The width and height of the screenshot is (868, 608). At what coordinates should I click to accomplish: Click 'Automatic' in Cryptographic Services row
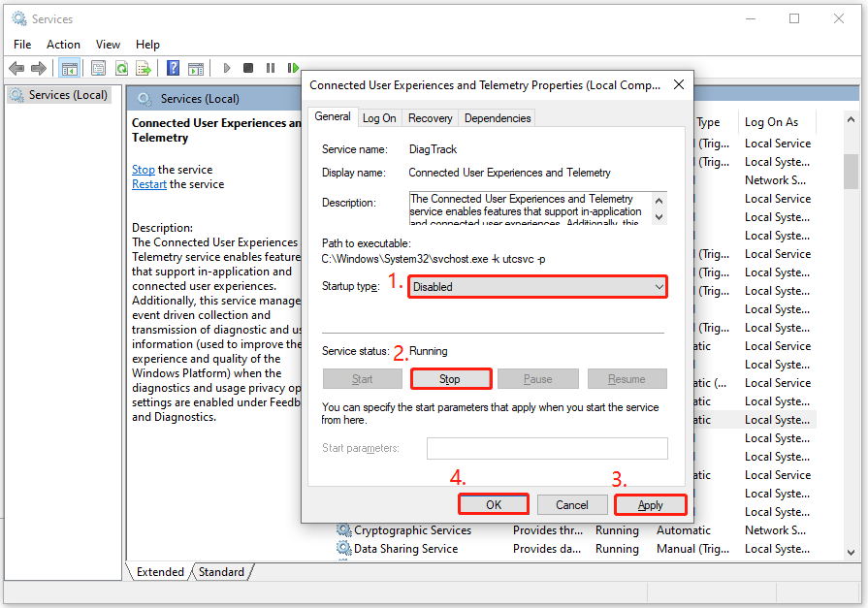683,529
